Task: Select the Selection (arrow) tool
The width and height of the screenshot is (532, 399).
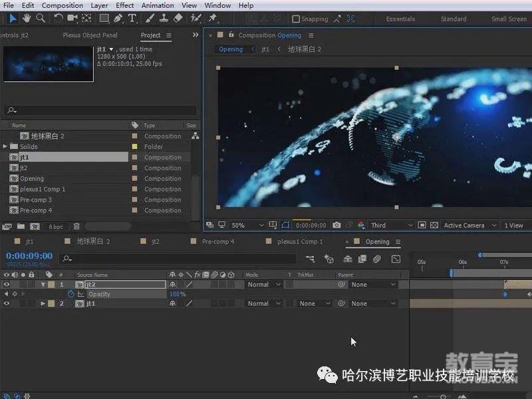Action: [x=13, y=18]
